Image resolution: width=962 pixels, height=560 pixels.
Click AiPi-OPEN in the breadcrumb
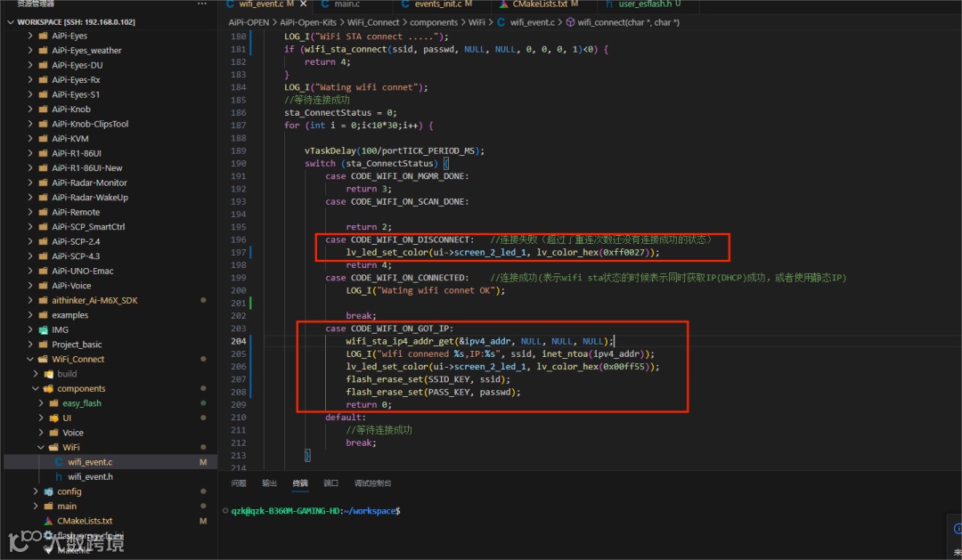249,22
